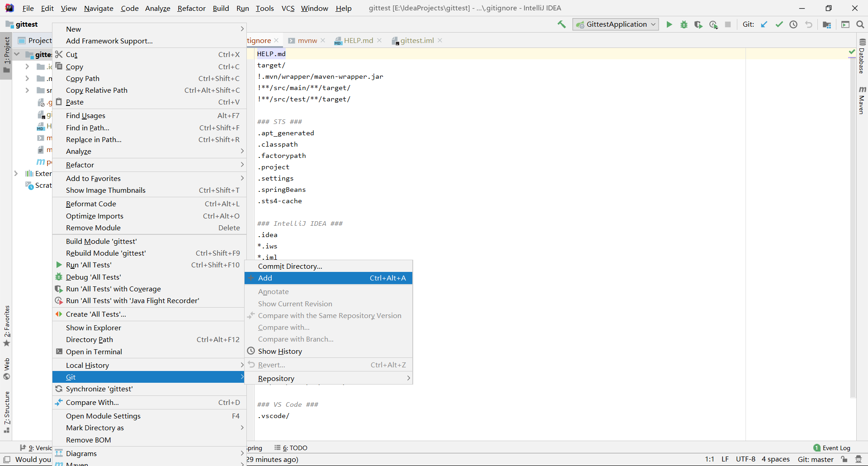Image resolution: width=868 pixels, height=466 pixels.
Task: Open the Maven tool window
Action: [x=862, y=100]
